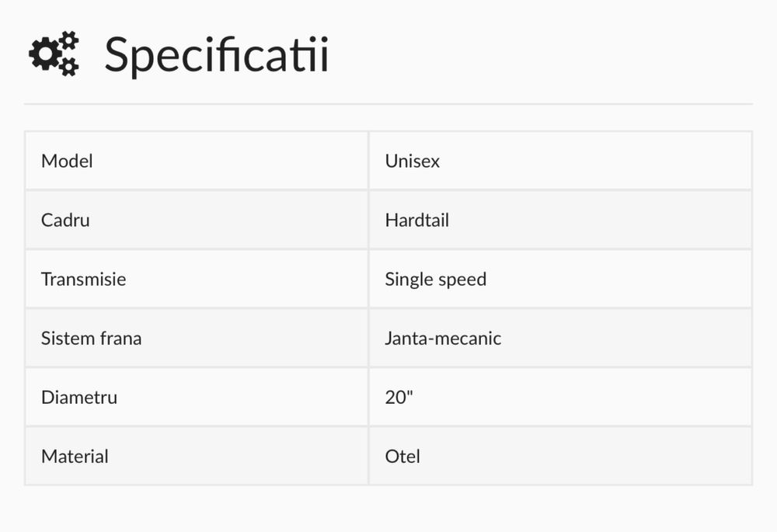This screenshot has height=532, width=777.
Task: Select the Janta-mecanic value
Action: (443, 338)
